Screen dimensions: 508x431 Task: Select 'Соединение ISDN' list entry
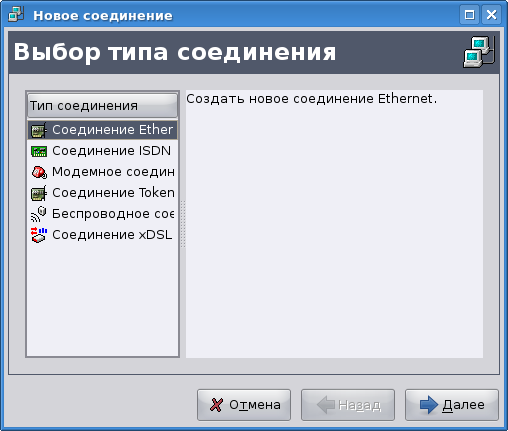tap(102, 151)
